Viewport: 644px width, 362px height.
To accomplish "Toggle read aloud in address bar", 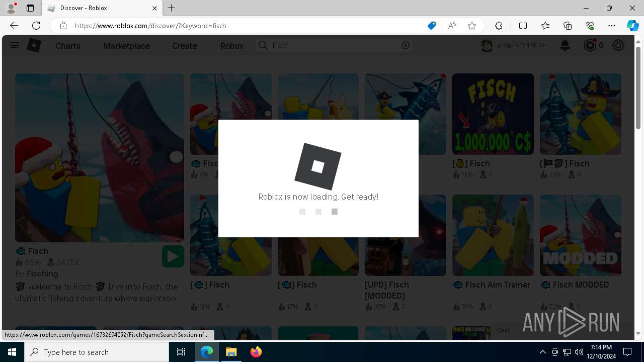I will [452, 26].
